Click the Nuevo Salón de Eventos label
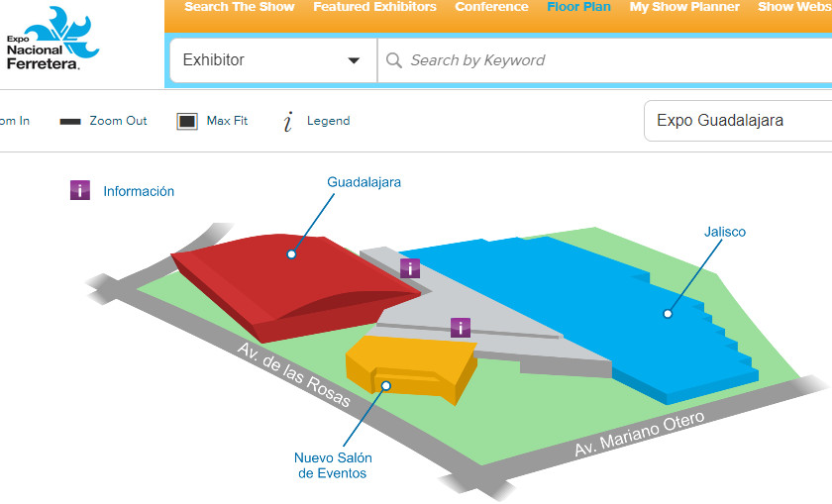 point(332,465)
